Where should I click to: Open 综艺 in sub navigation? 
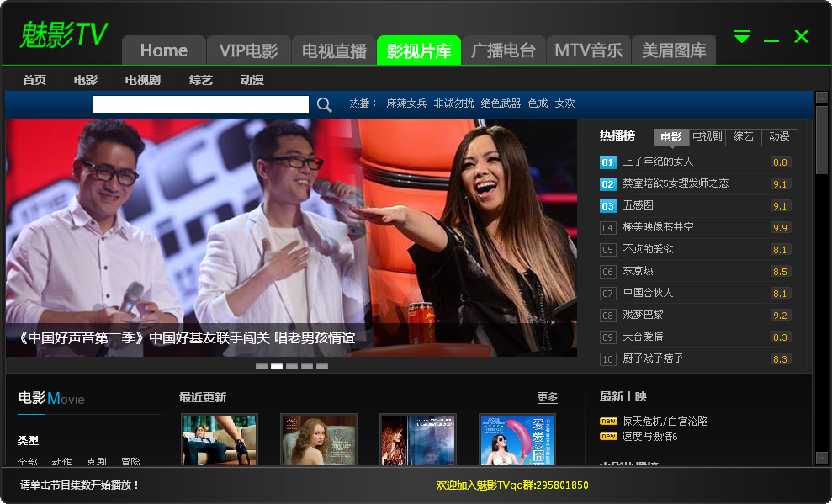tap(200, 80)
